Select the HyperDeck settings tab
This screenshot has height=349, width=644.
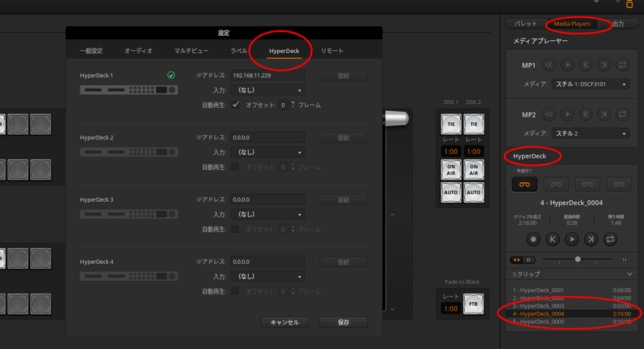coord(284,51)
